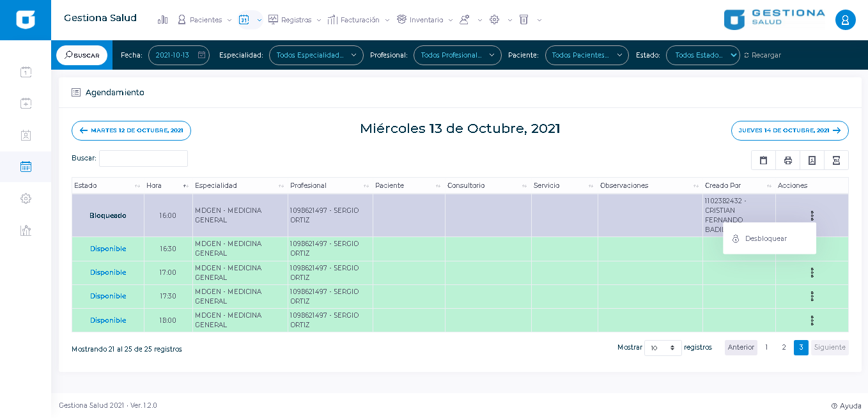Open the Facturación menu
This screenshot has height=418, width=868.
point(359,20)
